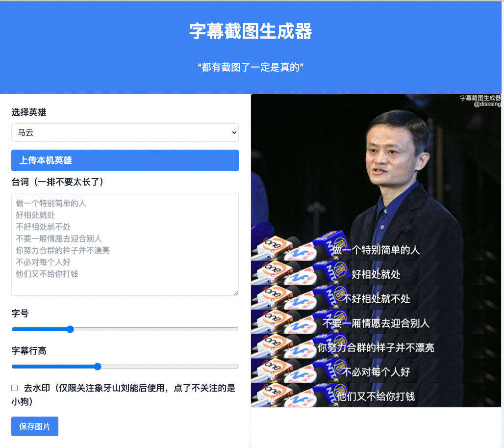Tick the 去水印 remove watermark checkbox
This screenshot has width=504, height=448.
click(15, 388)
